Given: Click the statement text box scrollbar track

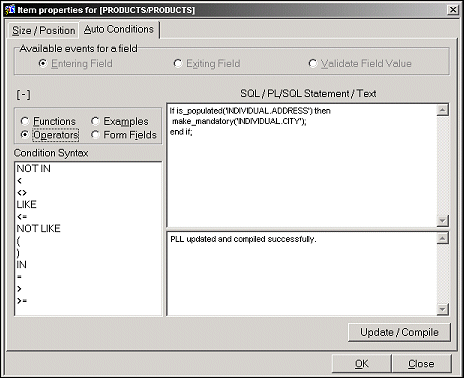Looking at the screenshot, I should coord(442,165).
